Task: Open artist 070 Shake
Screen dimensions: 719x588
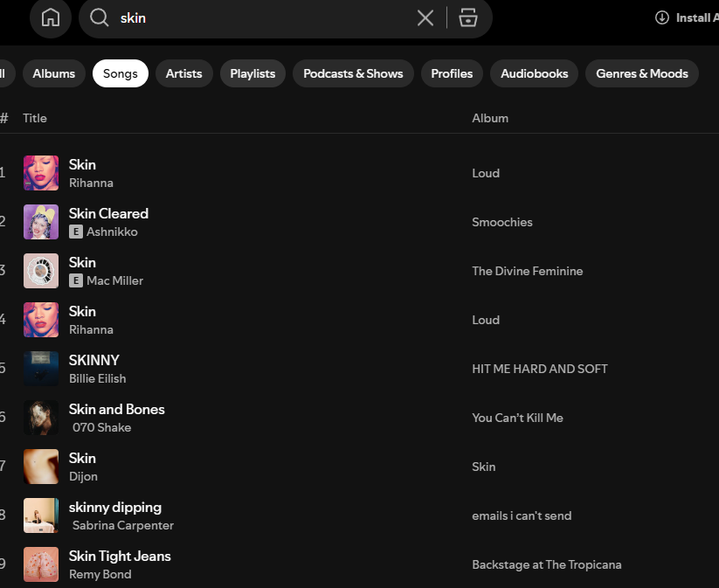Action: tap(102, 427)
